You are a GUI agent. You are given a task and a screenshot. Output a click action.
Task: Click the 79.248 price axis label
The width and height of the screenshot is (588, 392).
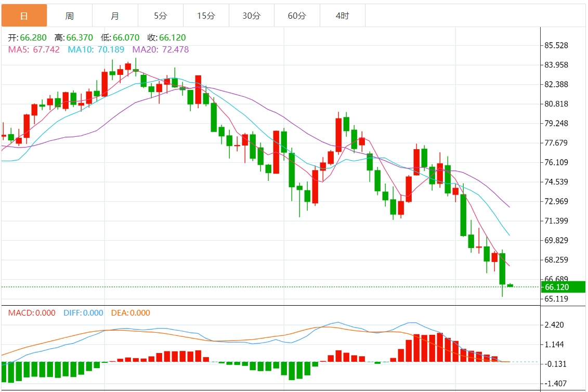pos(556,123)
